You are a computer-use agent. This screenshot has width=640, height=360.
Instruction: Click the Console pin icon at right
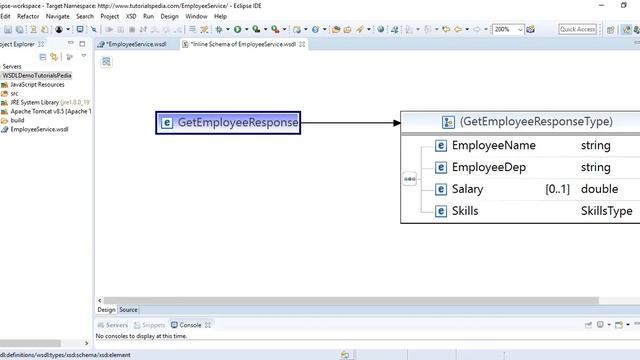tap(588, 324)
